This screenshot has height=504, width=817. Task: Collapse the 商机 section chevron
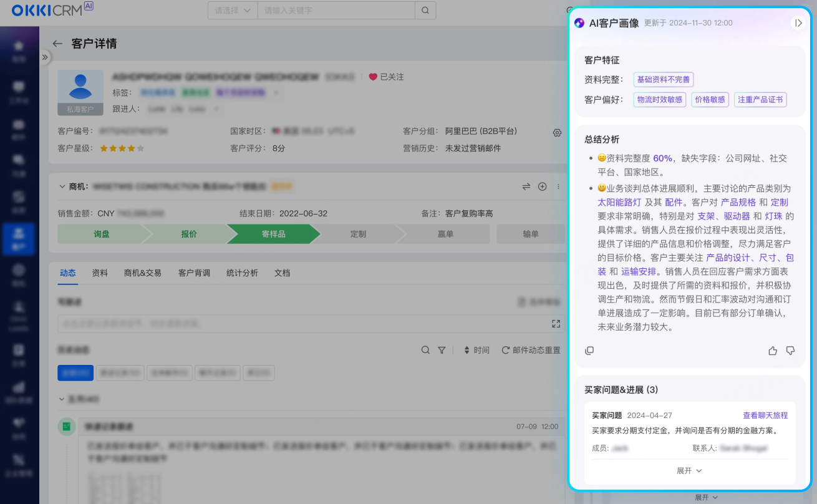click(x=62, y=187)
